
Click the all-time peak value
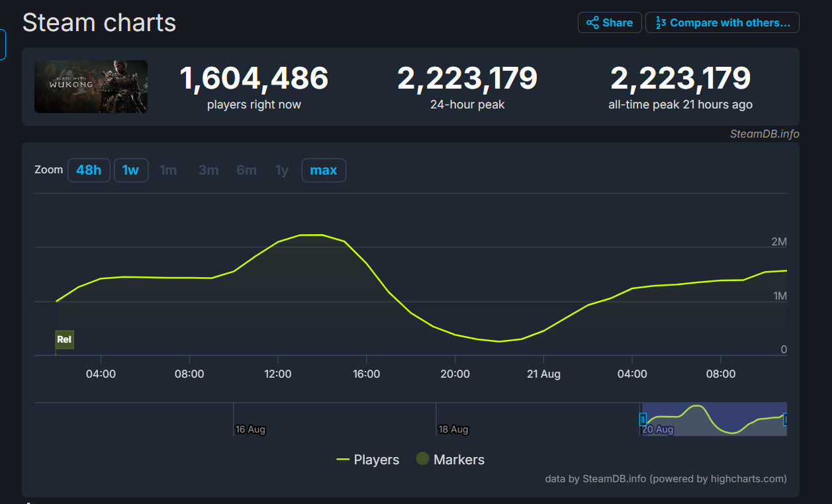click(x=680, y=79)
